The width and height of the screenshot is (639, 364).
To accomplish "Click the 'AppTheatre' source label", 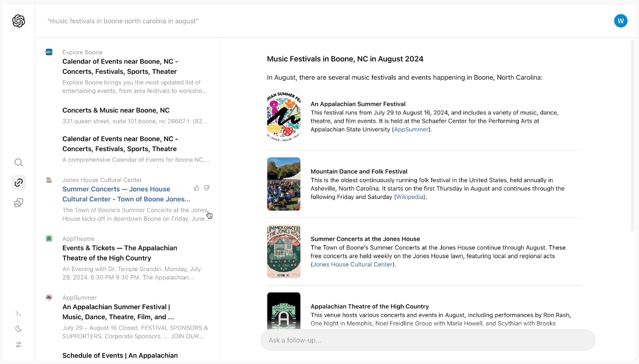I will 78,239.
